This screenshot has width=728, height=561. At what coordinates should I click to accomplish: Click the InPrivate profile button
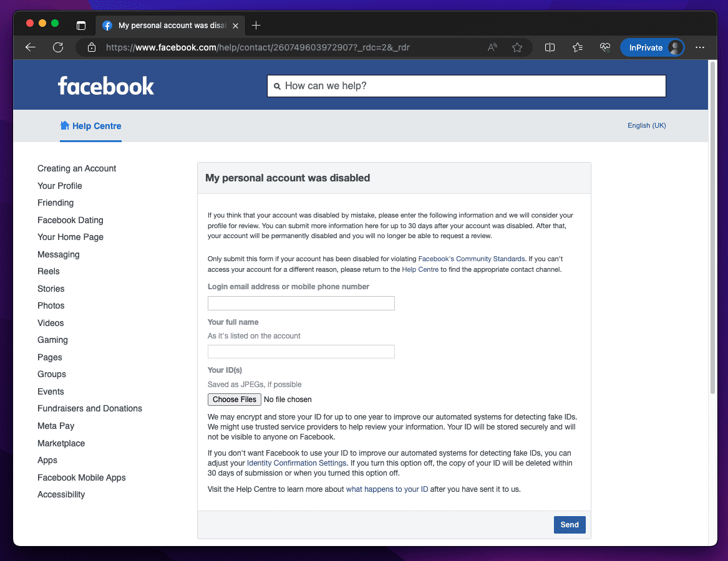652,47
